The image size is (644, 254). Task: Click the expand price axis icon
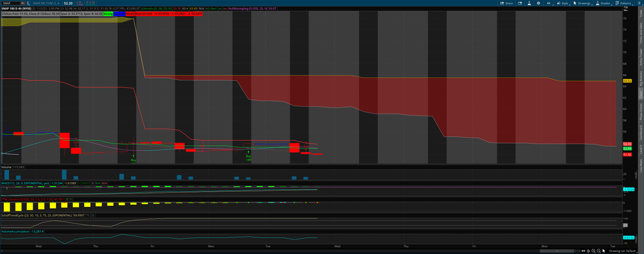[626, 9]
